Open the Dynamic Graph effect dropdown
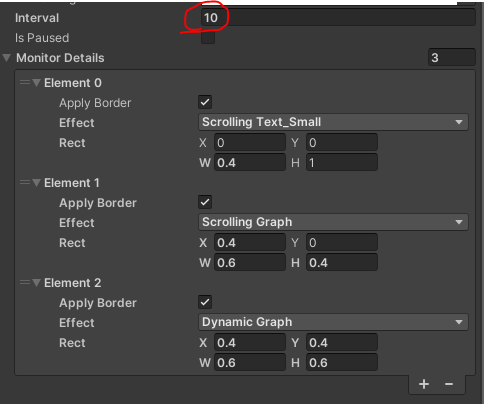Viewport: 484px width, 404px height. tap(333, 322)
